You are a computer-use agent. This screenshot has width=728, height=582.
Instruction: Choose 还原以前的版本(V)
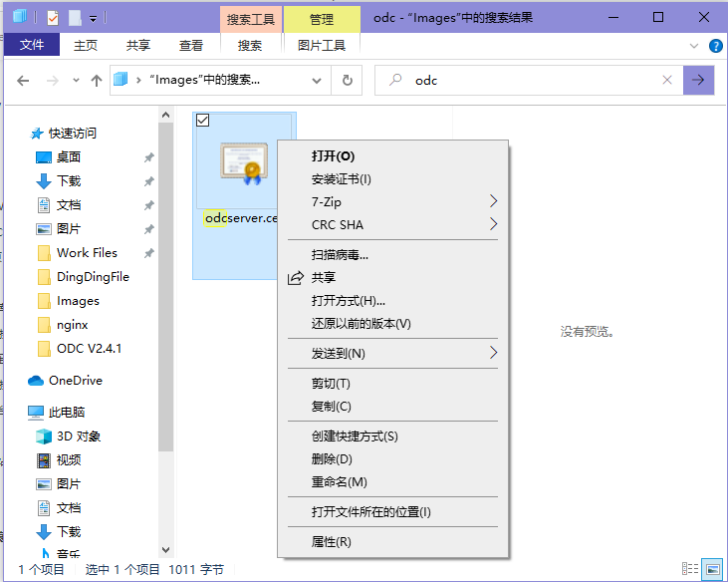click(392, 323)
